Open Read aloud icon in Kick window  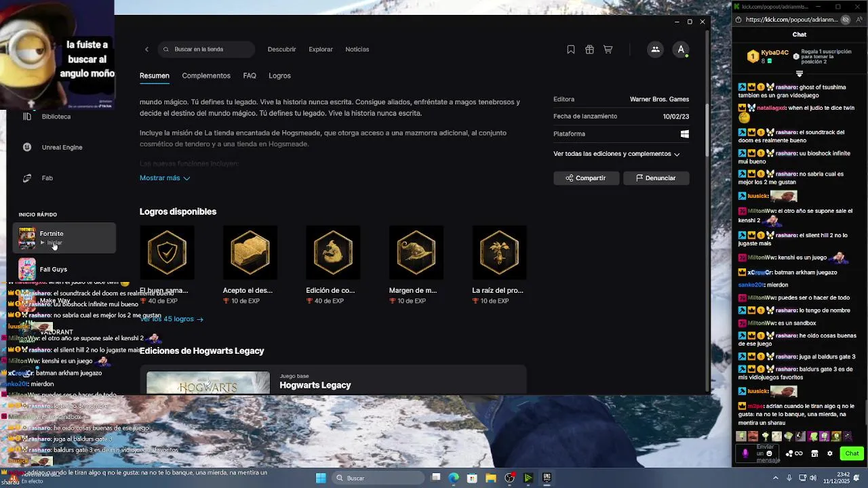pyautogui.click(x=858, y=20)
